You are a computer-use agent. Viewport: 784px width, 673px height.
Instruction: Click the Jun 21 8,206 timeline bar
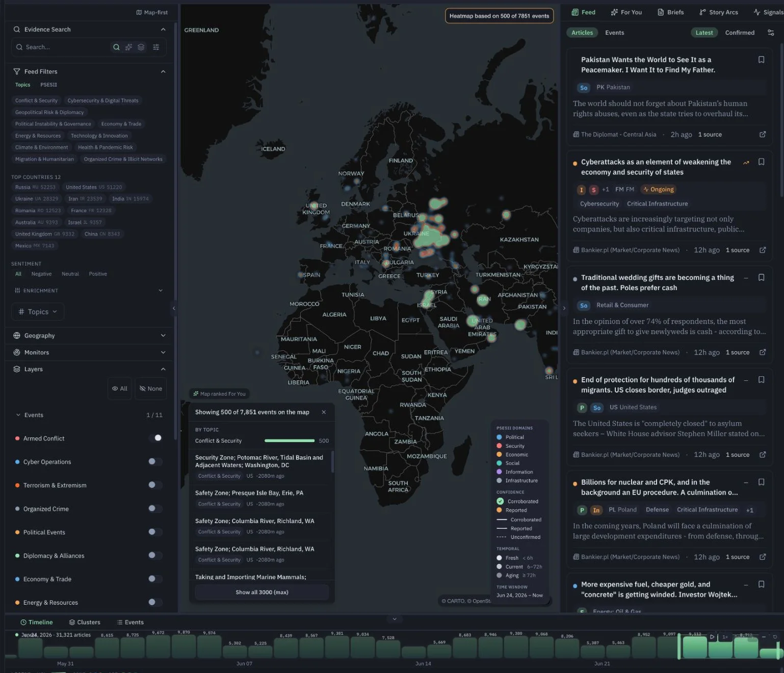(x=567, y=649)
